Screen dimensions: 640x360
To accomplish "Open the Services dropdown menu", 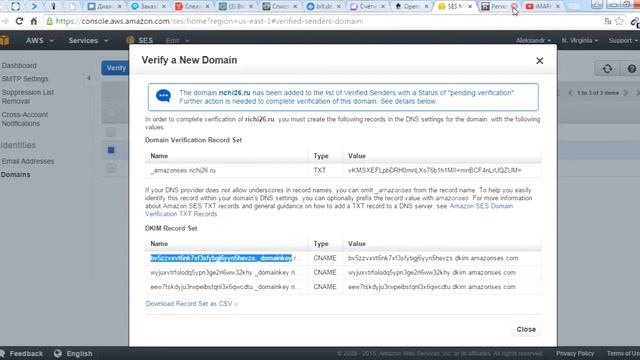I will point(88,40).
